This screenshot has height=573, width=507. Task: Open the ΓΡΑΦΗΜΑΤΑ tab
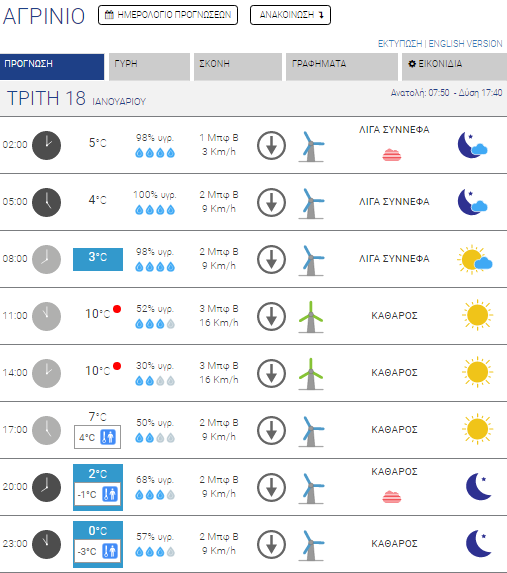click(x=342, y=67)
